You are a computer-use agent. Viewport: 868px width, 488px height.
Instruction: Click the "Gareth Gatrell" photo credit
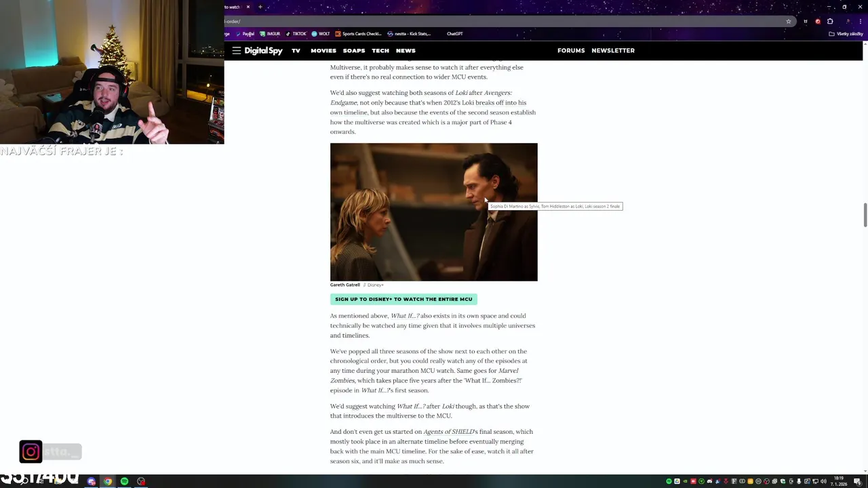click(x=345, y=285)
